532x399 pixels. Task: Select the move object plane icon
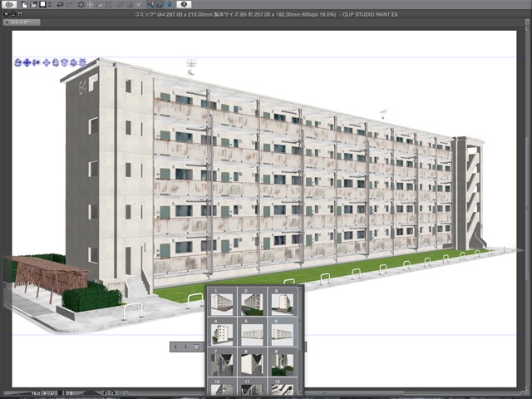point(47,62)
